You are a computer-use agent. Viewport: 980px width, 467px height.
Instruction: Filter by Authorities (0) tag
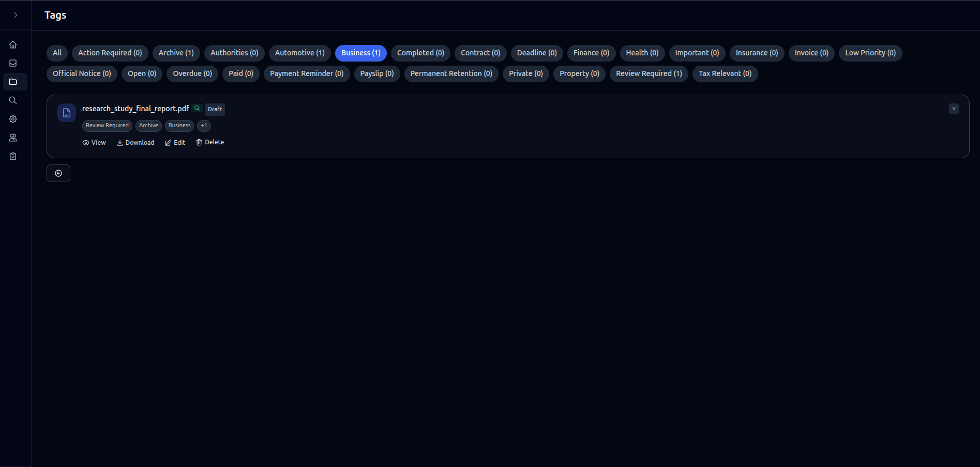(x=234, y=53)
